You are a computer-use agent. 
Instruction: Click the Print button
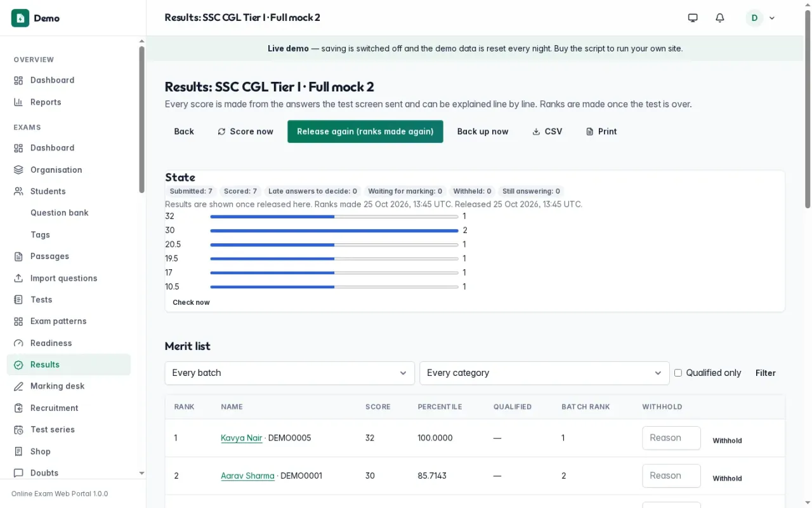[x=601, y=131]
